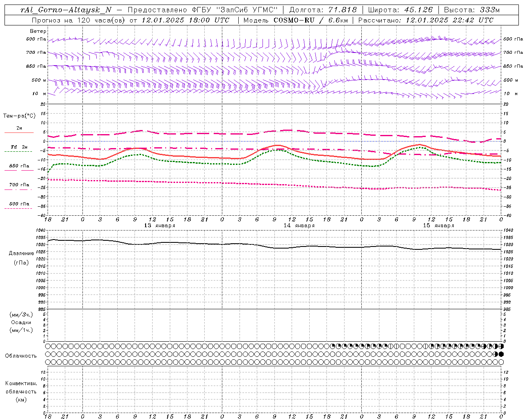
Task: Click the Облачность row label
Action: coord(21,356)
